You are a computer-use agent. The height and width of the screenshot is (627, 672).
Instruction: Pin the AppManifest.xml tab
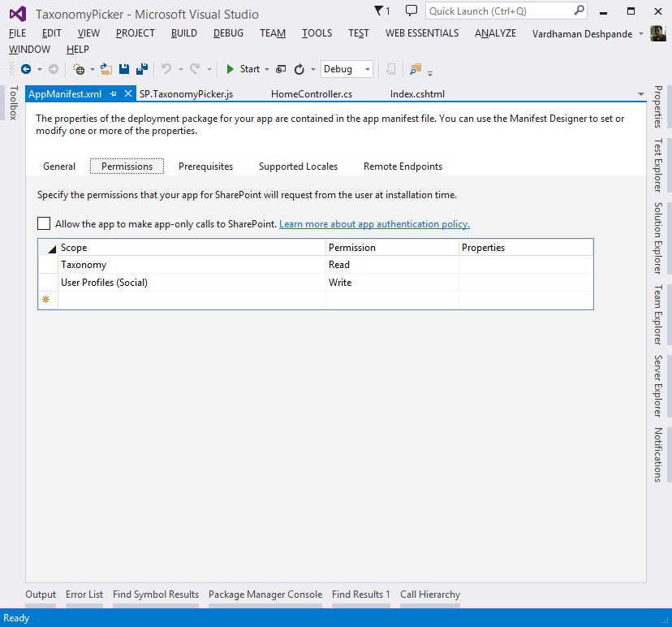[x=113, y=94]
